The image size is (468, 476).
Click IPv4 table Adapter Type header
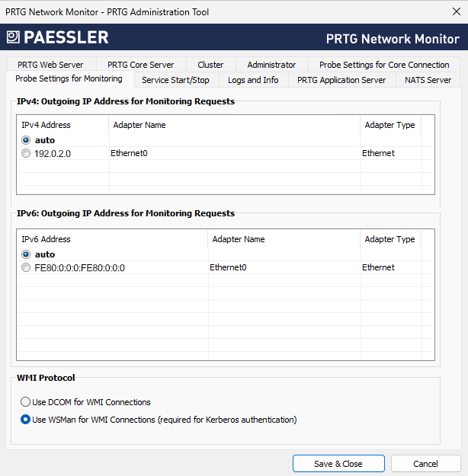tap(391, 125)
